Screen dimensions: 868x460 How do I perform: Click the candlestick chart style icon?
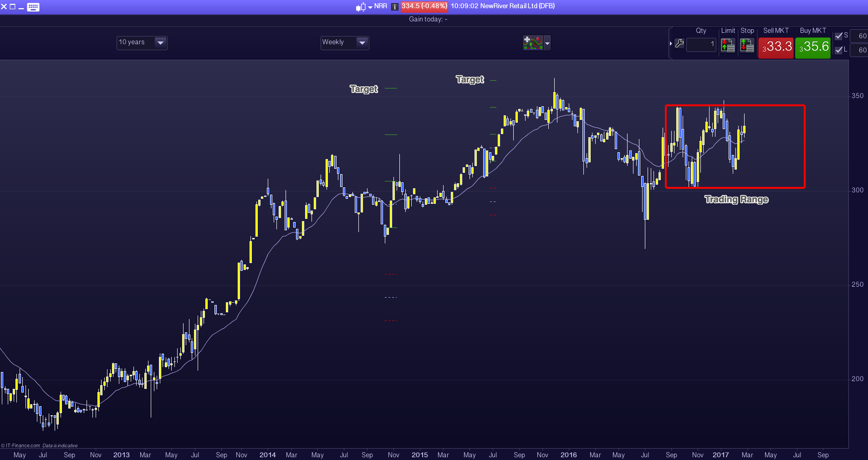(361, 7)
